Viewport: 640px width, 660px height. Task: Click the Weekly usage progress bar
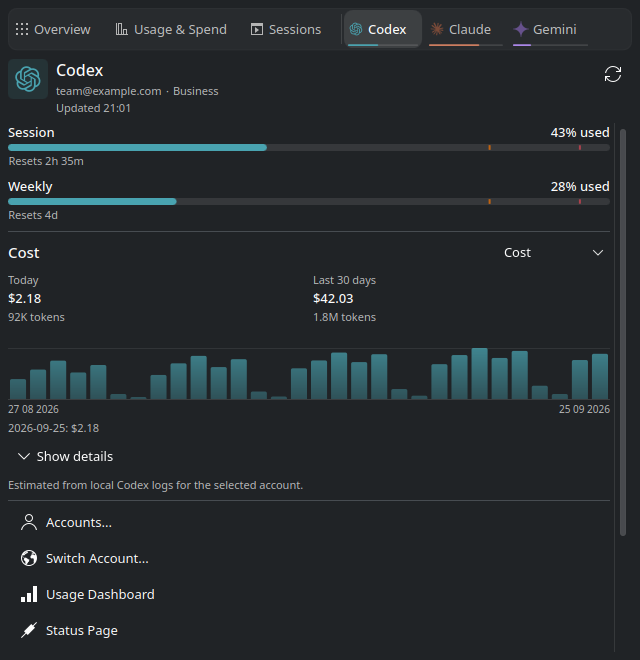tap(309, 202)
